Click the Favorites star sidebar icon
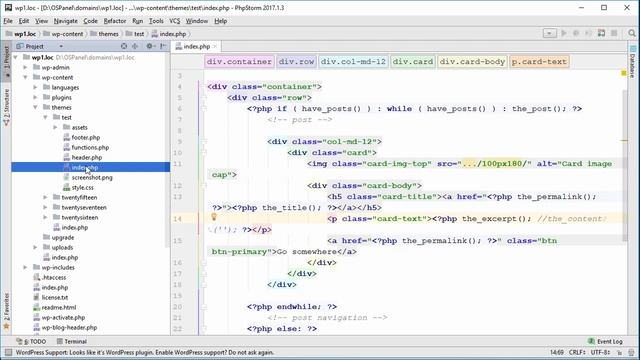Image resolution: width=640 pixels, height=360 pixels. click(x=6, y=327)
